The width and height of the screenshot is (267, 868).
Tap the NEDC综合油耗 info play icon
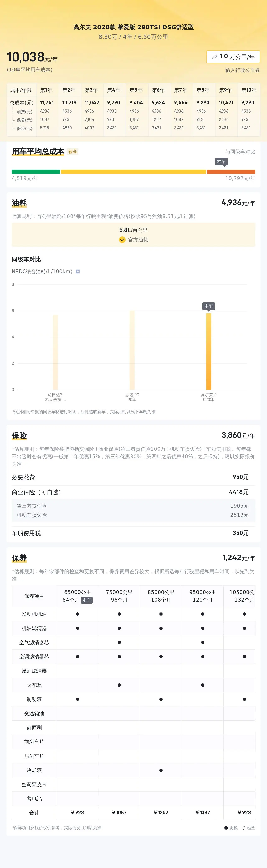[77, 272]
